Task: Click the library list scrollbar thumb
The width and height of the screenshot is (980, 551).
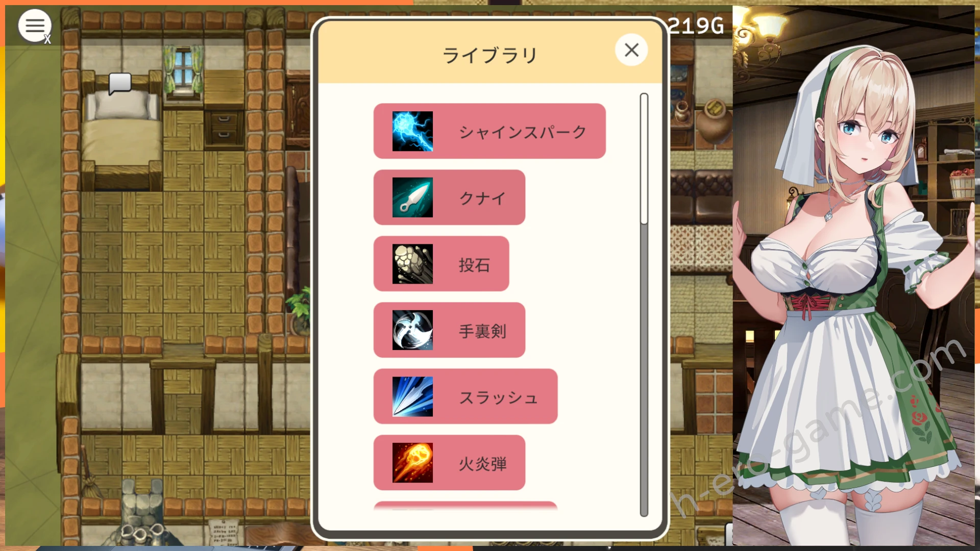Action: click(644, 158)
